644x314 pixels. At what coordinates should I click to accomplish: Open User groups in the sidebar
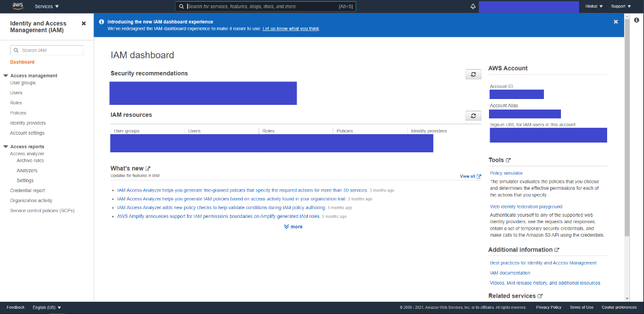point(23,83)
